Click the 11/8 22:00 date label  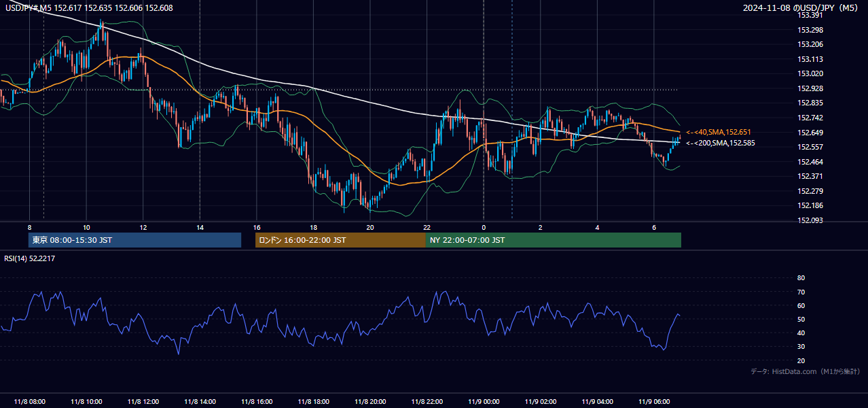click(x=427, y=402)
